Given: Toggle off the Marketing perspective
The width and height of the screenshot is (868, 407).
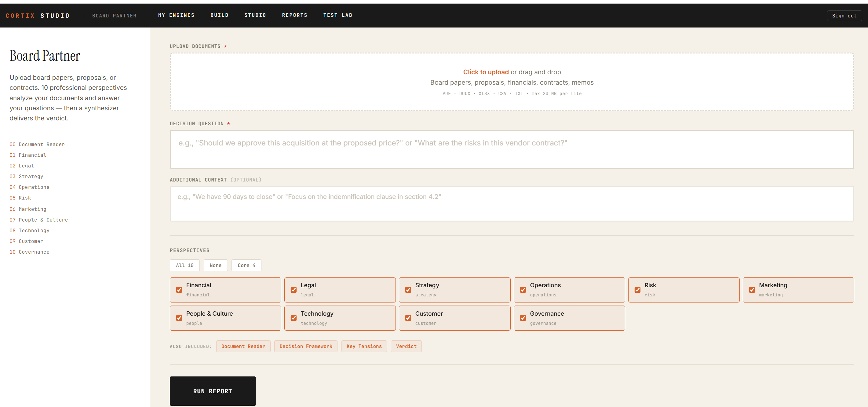Looking at the screenshot, I should (752, 290).
